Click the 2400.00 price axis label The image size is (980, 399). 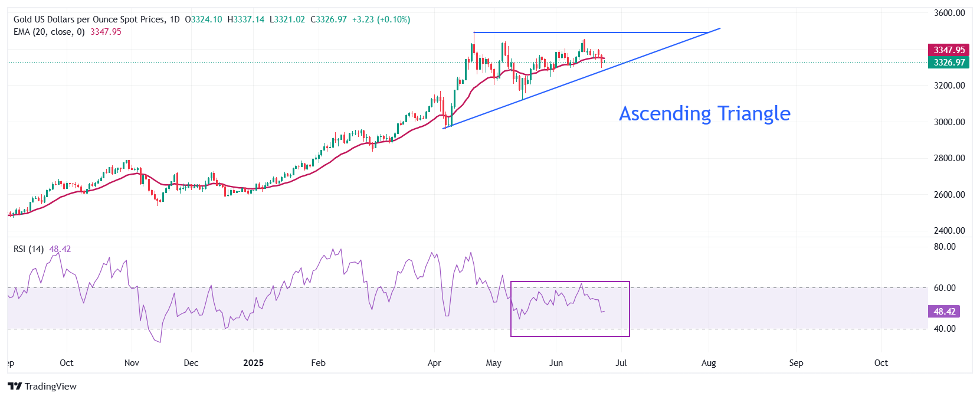point(949,231)
